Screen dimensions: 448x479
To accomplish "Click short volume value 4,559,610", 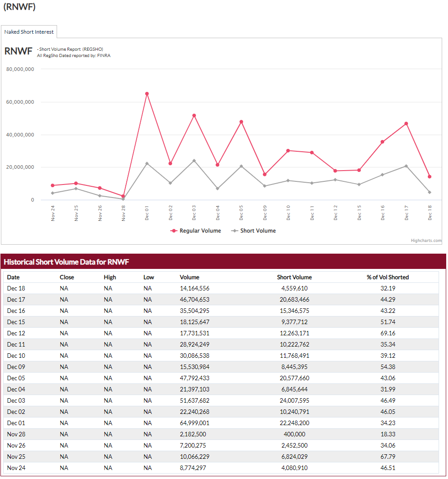I will [x=294, y=288].
